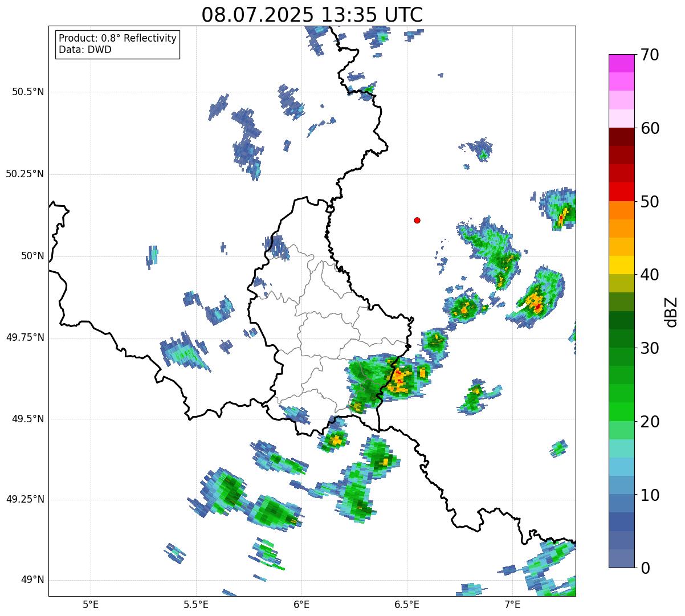
Task: Click the '50°N' latitude label
Action: point(32,256)
